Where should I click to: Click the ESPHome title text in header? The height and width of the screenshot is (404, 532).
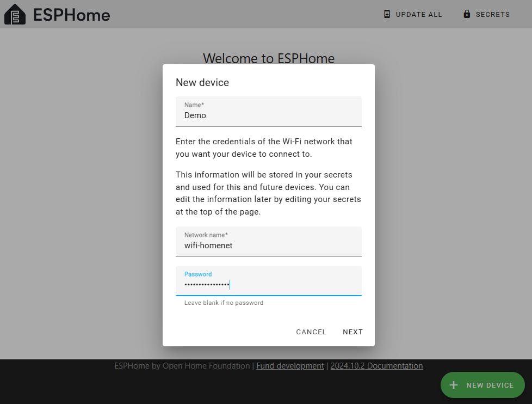(72, 15)
